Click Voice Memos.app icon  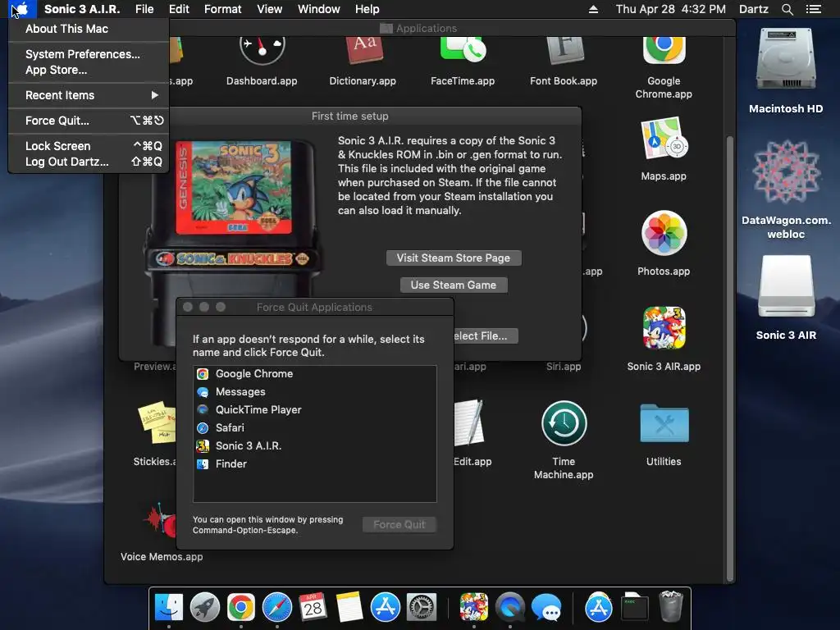pos(160,521)
